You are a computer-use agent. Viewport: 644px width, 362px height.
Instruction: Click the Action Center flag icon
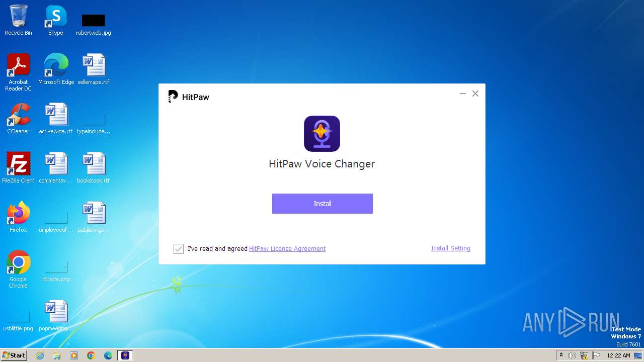tap(596, 355)
